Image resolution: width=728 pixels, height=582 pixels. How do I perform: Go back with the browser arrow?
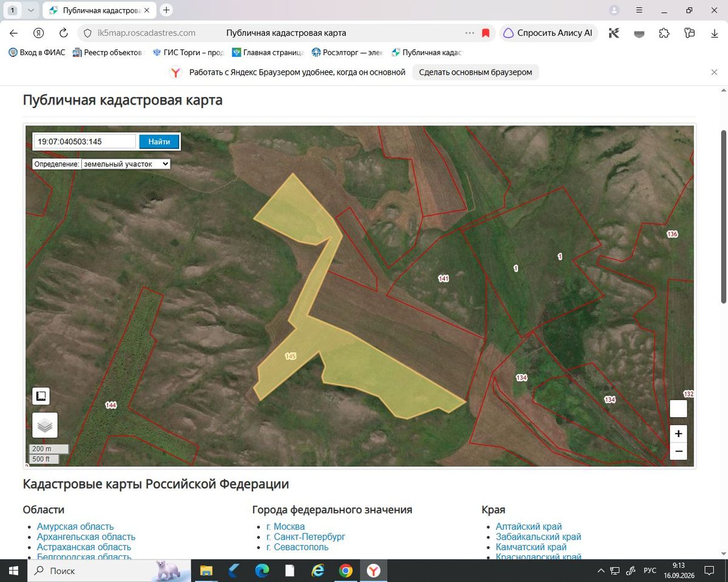(x=14, y=33)
